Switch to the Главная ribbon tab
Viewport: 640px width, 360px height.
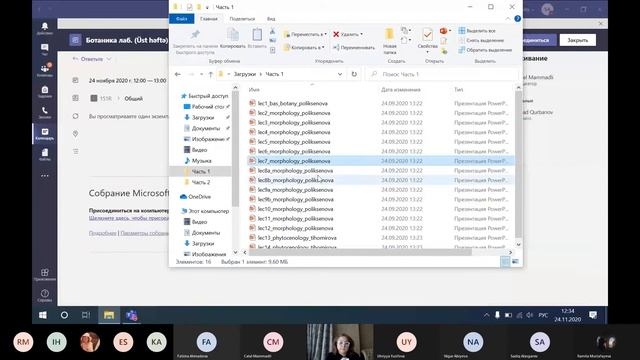(209, 19)
